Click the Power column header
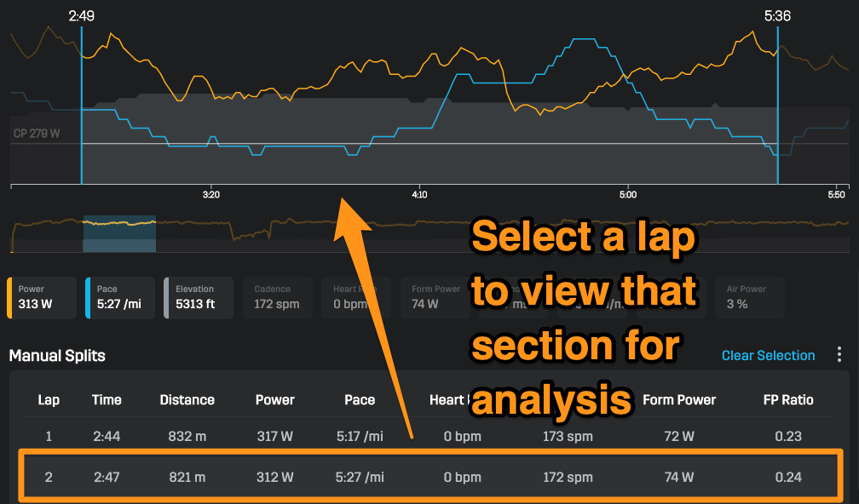Screen dimensions: 859x504 click(x=275, y=400)
